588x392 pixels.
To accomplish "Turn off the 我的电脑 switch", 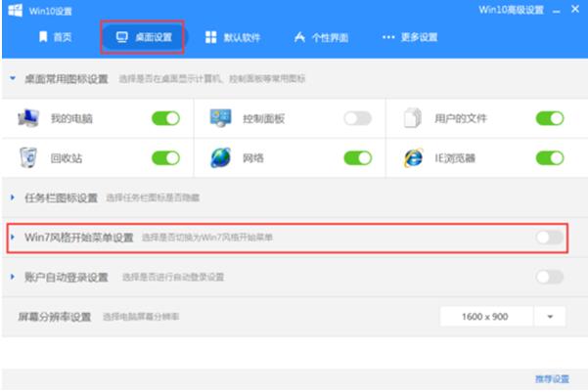I will coord(165,118).
